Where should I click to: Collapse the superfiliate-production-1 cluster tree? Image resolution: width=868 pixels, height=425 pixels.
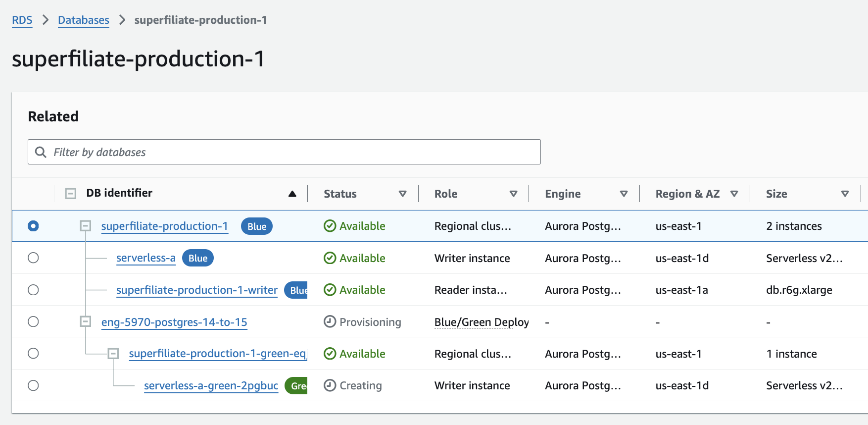[x=86, y=226]
